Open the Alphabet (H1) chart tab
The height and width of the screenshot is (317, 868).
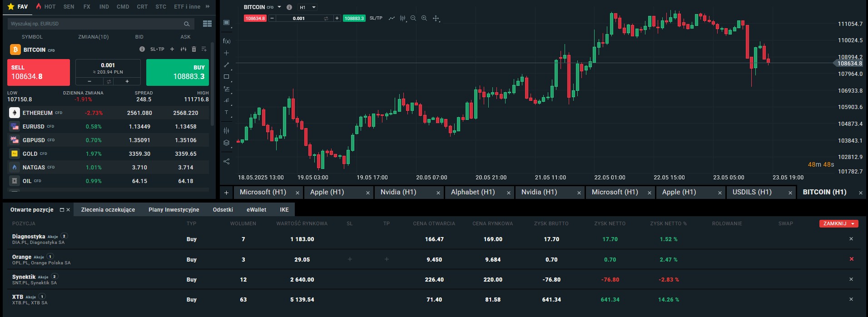click(473, 192)
